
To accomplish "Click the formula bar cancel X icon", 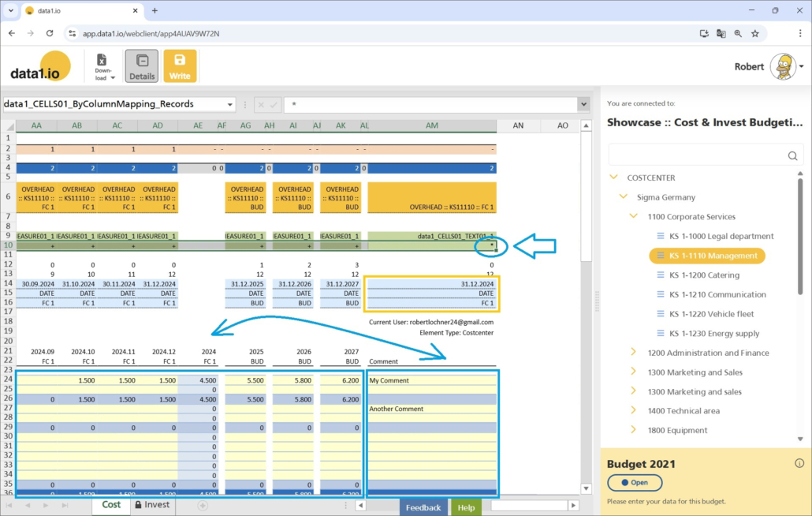I will click(261, 104).
